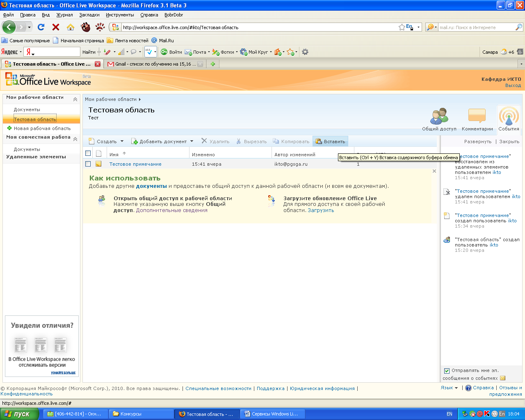Screen dimensions: 525x420
Task: Expand the Создать dropdown
Action: pyautogui.click(x=122, y=141)
